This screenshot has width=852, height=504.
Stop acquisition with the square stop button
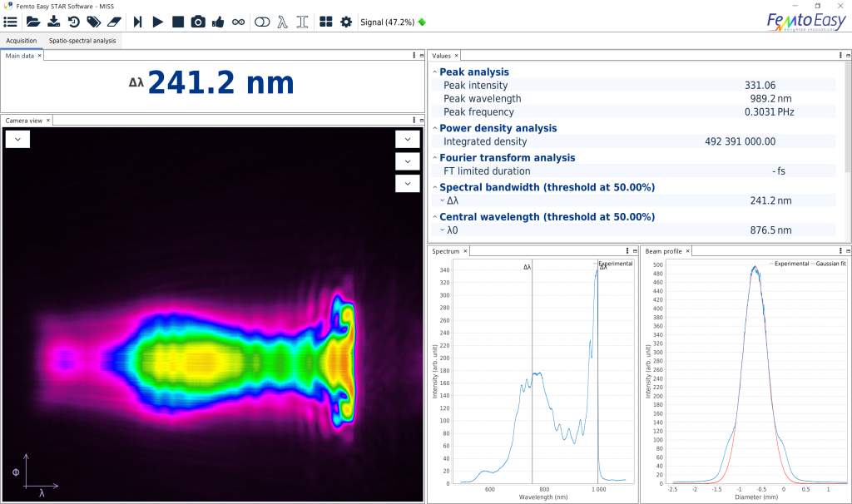178,22
